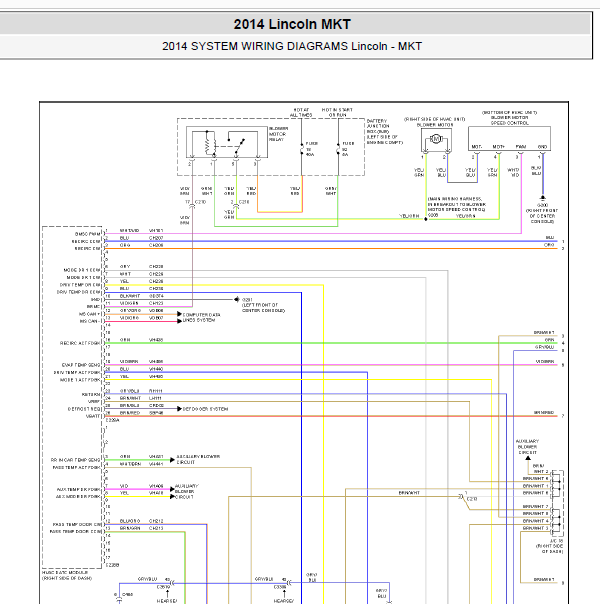
Task: Click the "C228A" connector label
Action: point(112,421)
